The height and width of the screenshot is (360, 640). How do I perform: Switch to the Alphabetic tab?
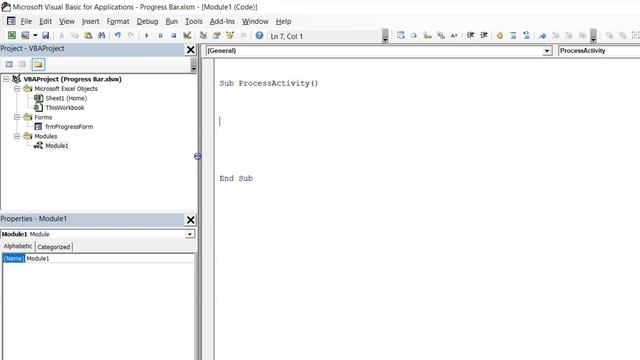(18, 246)
